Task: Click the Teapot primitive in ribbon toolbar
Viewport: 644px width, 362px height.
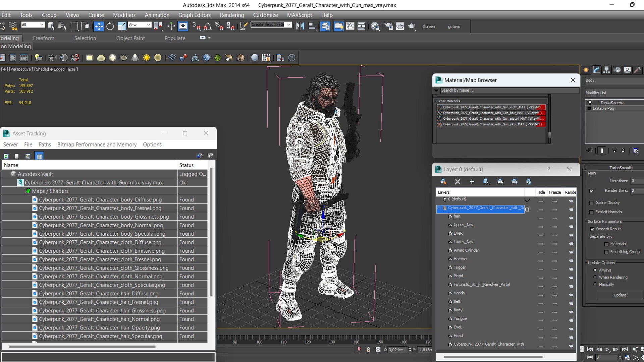Action: click(x=123, y=58)
